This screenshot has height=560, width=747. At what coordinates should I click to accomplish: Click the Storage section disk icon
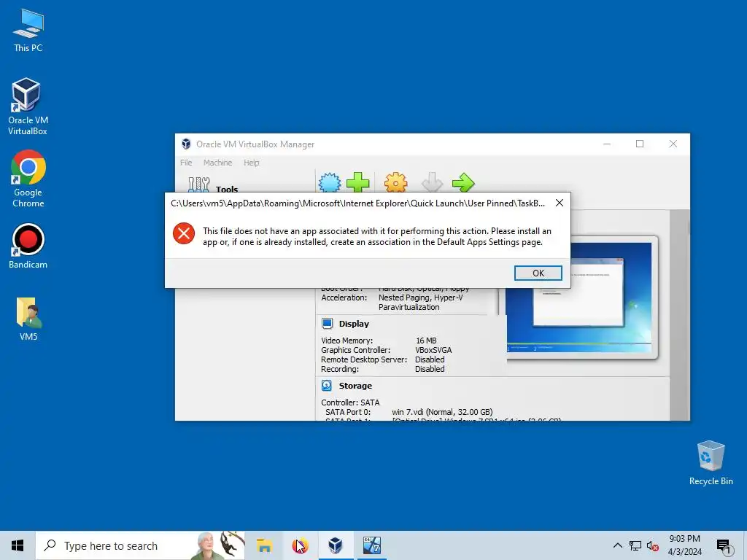(327, 386)
